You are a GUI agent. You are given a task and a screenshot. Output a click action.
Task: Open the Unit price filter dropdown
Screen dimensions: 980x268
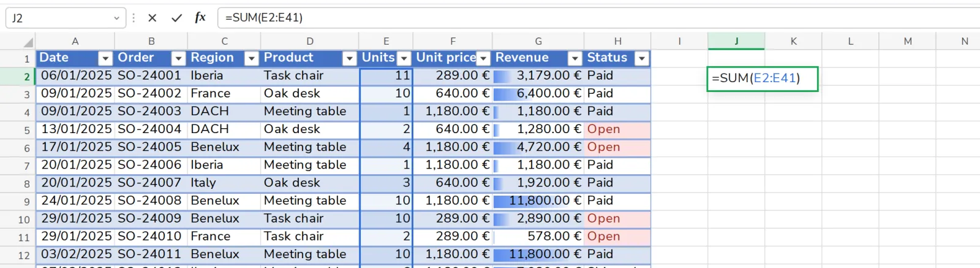tap(483, 58)
